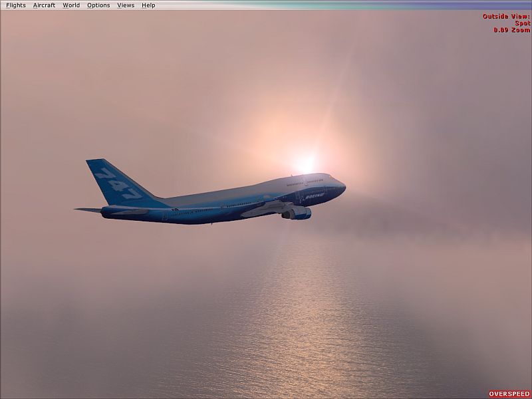Open the Views menu
This screenshot has height=399, width=532.
point(126,5)
